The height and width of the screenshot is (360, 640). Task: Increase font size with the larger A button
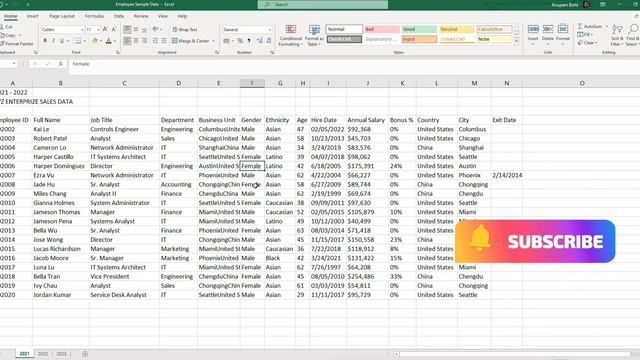tap(105, 29)
